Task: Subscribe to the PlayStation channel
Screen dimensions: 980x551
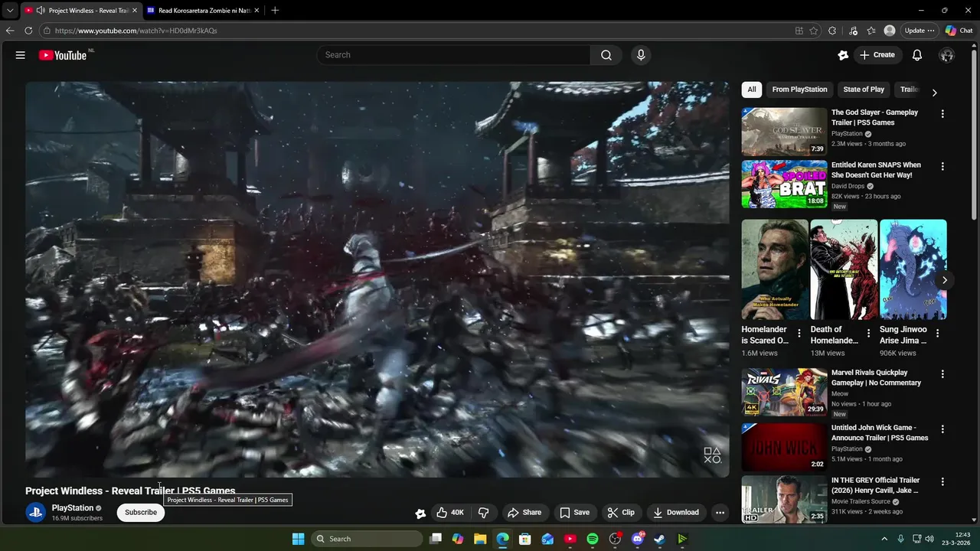Action: (141, 513)
